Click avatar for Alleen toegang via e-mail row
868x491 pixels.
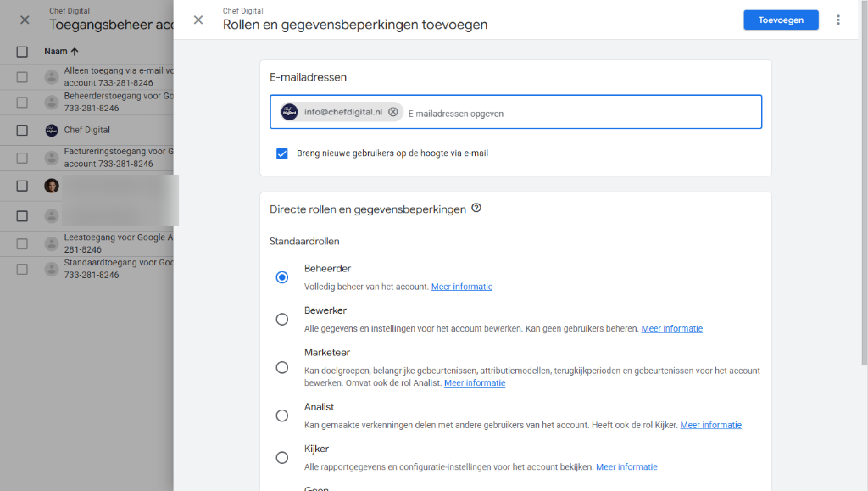coord(52,77)
